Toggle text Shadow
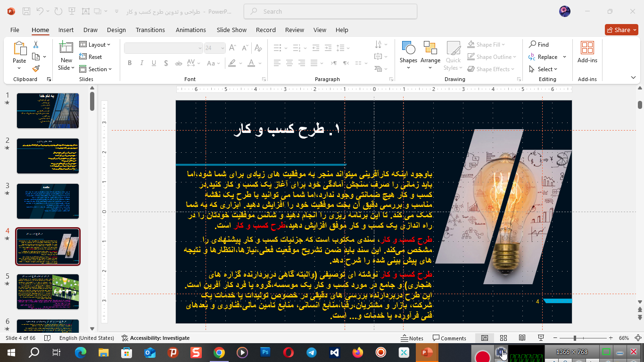Image resolution: width=644 pixels, height=362 pixels. pyautogui.click(x=166, y=63)
